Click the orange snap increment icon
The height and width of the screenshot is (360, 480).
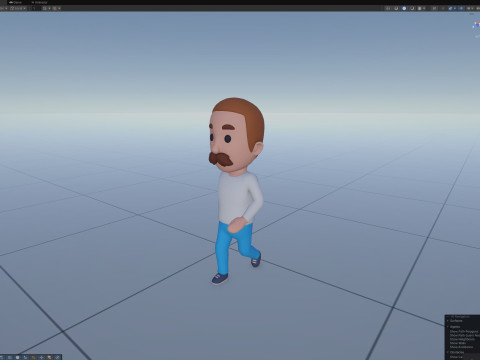pos(55,8)
